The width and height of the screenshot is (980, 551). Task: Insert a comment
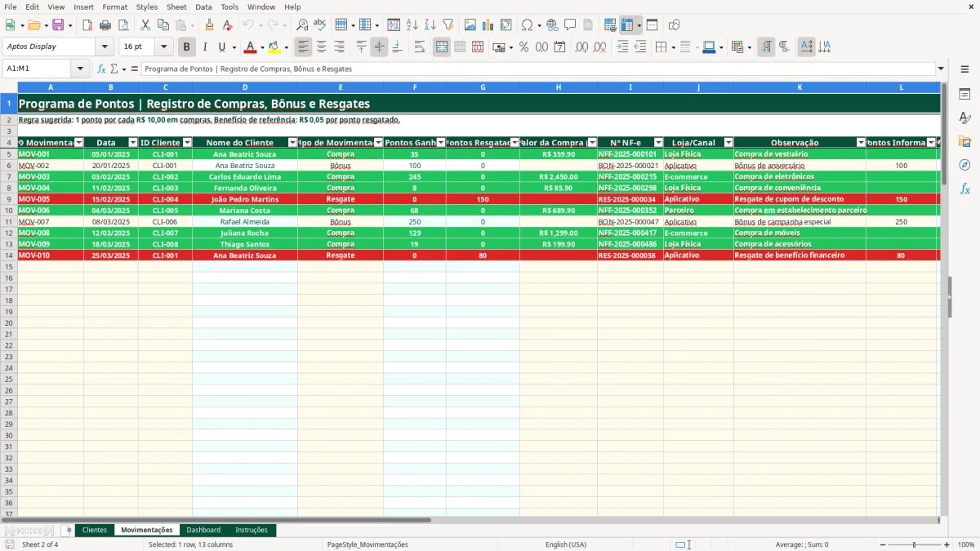click(x=570, y=25)
